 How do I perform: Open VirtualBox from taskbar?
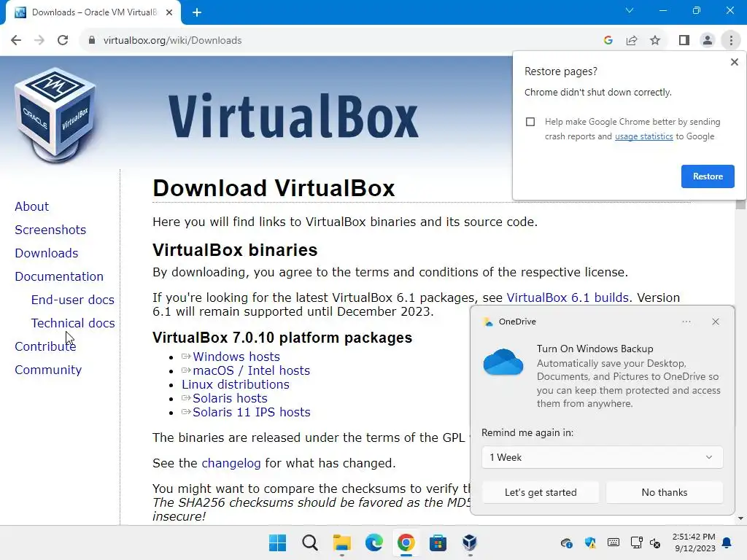point(469,542)
